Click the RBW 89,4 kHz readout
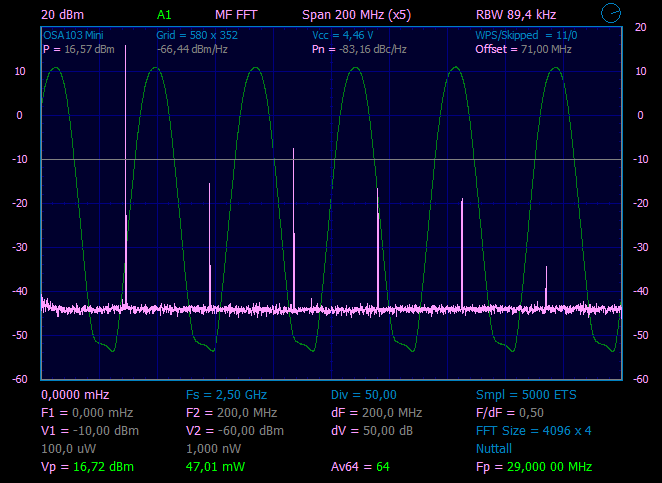 tap(516, 16)
